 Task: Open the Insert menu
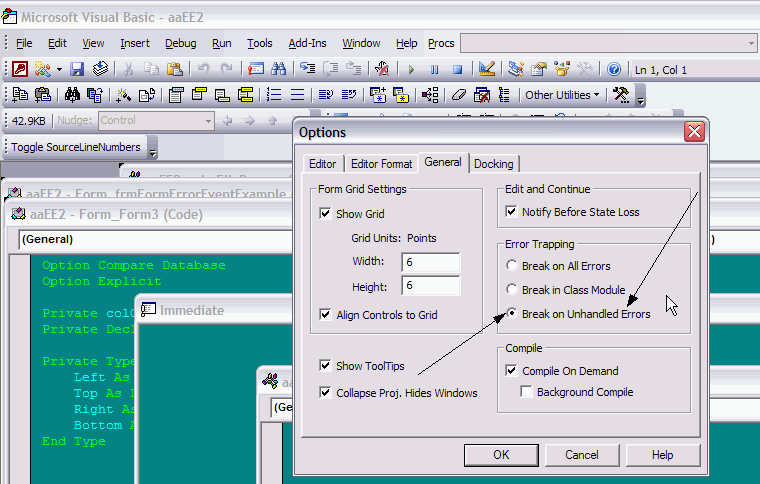pos(135,44)
